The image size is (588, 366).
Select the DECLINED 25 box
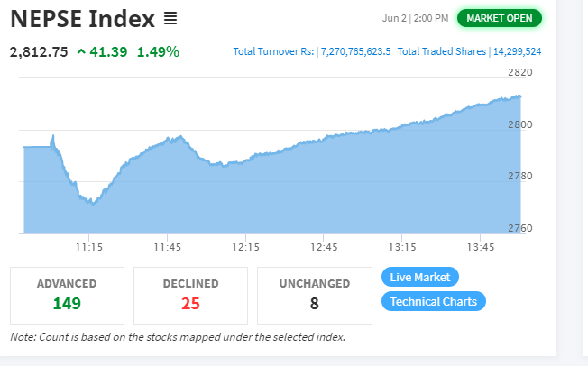(x=190, y=296)
